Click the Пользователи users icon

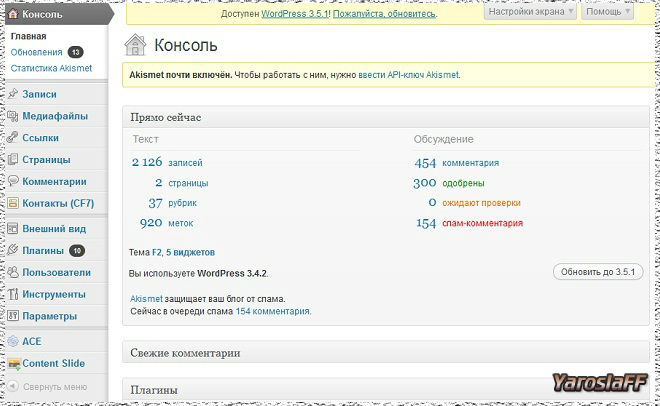14,273
